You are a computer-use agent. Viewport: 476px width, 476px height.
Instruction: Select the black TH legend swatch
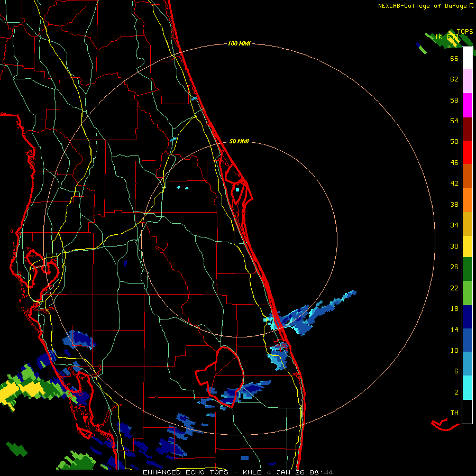click(467, 411)
